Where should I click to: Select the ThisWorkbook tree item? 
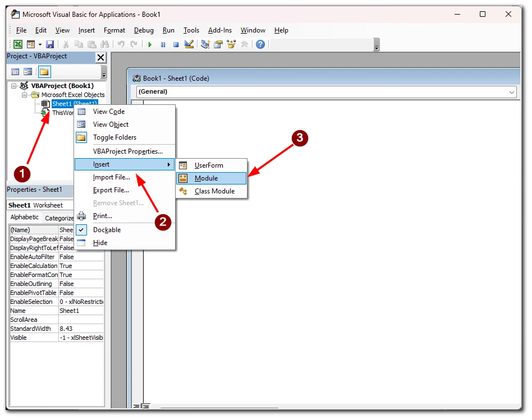pyautogui.click(x=62, y=113)
